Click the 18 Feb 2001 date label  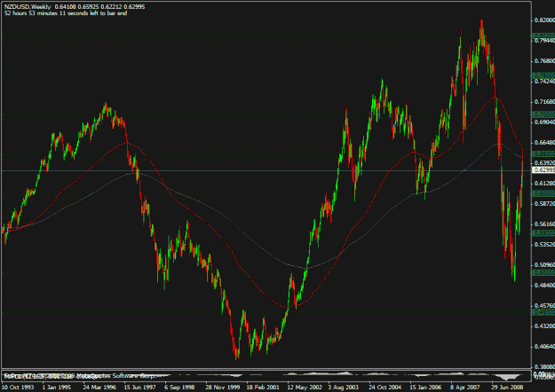[x=262, y=387]
